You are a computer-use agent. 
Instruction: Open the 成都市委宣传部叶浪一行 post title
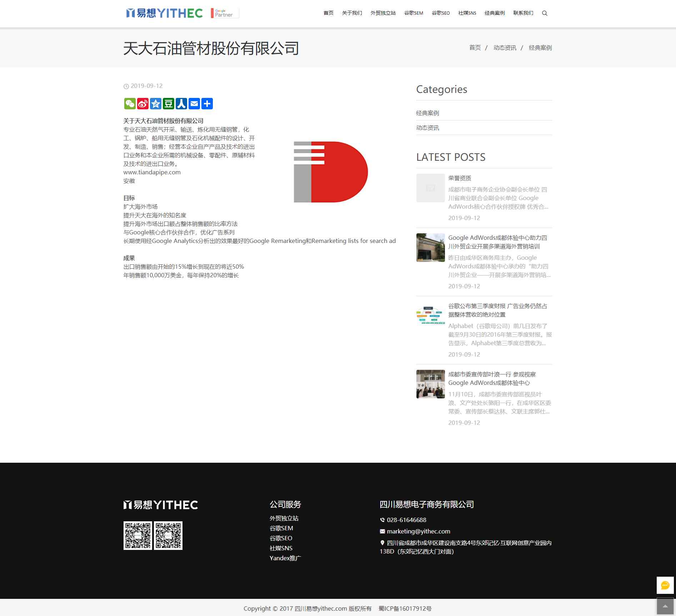(x=492, y=378)
